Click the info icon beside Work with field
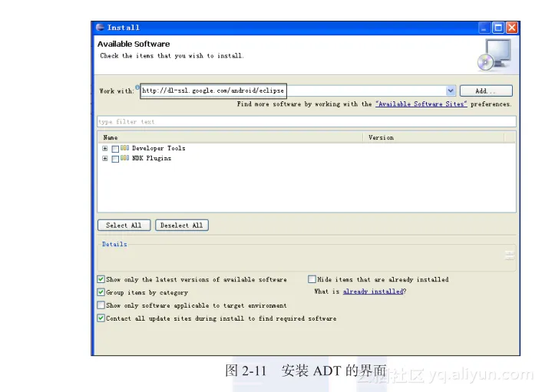This screenshot has height=392, width=542. [137, 87]
